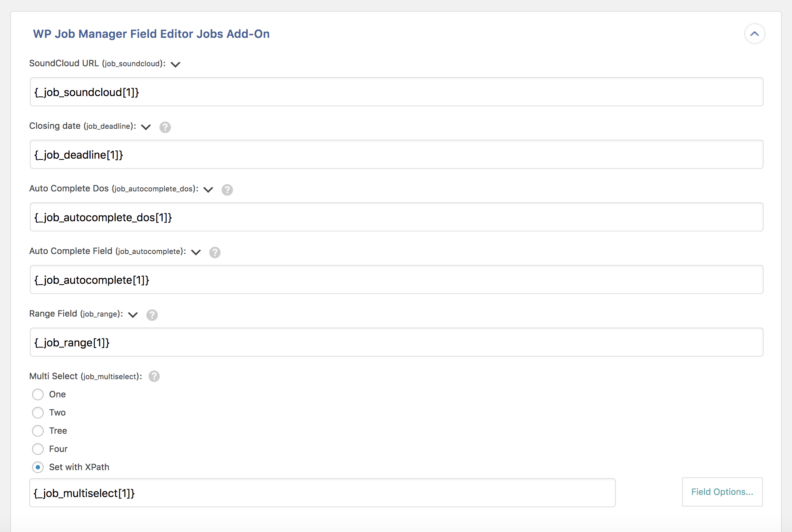This screenshot has height=532, width=792.
Task: Open help icon for Range Field
Action: (152, 315)
